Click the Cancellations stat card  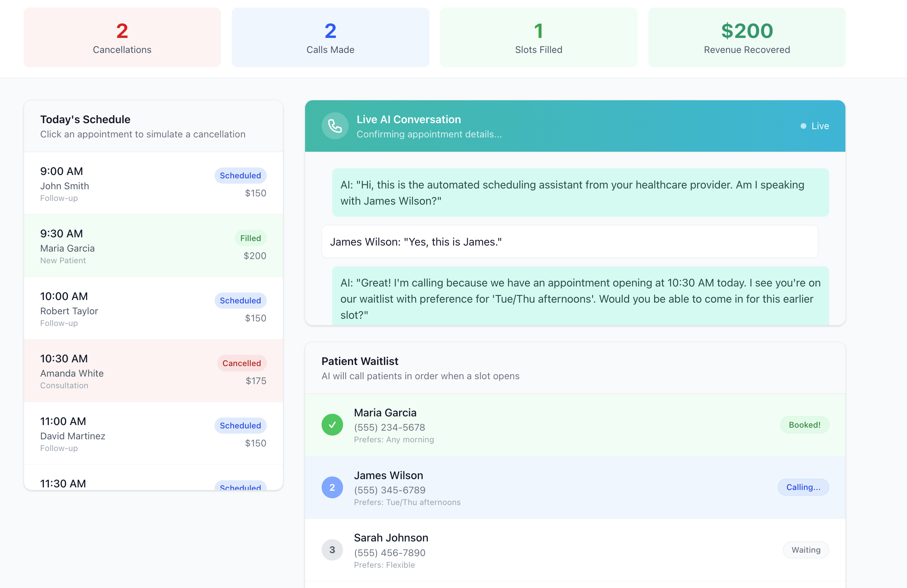[122, 37]
